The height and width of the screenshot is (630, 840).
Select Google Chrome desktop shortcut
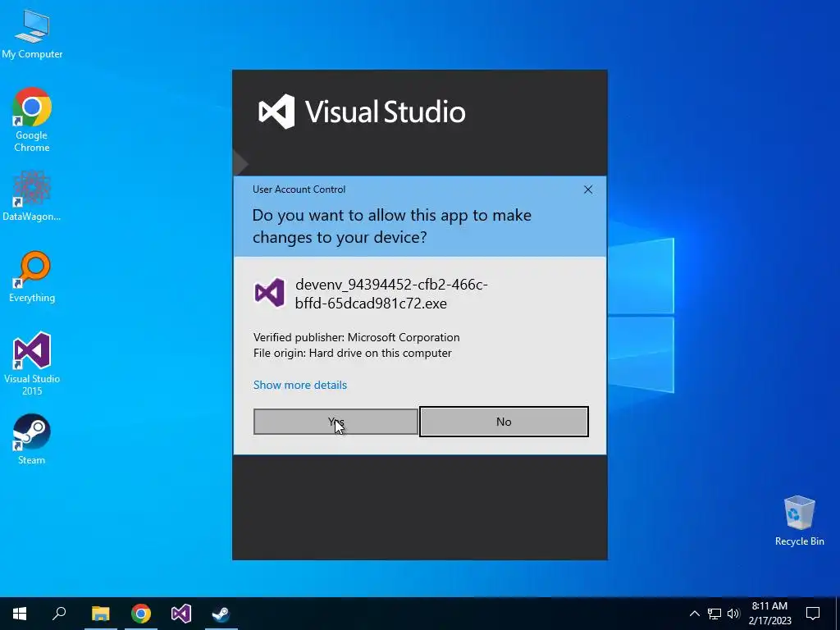32,120
